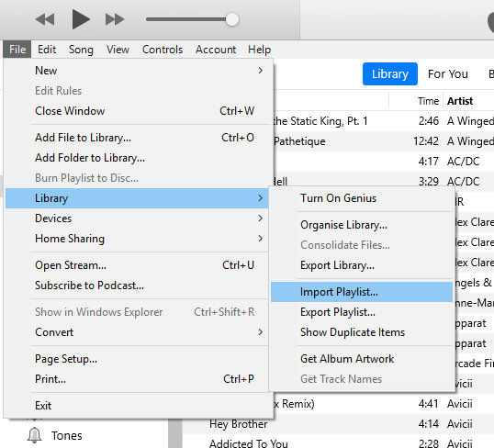Expand the Library submenu arrow
494x448 pixels.
pos(260,198)
